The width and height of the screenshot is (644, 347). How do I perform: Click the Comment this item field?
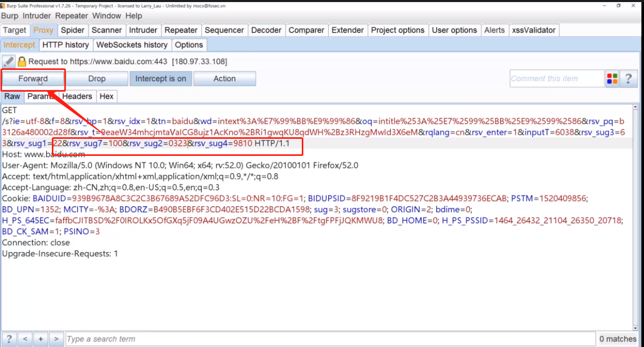(557, 79)
